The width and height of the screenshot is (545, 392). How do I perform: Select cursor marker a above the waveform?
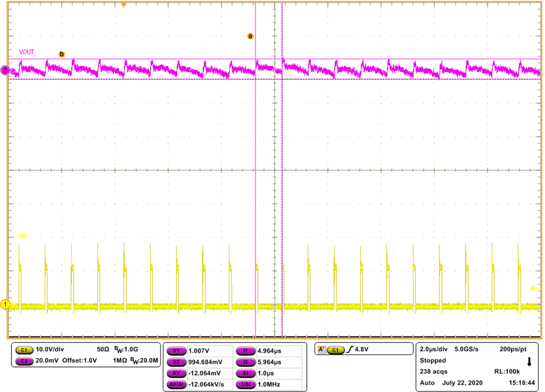pyautogui.click(x=250, y=35)
